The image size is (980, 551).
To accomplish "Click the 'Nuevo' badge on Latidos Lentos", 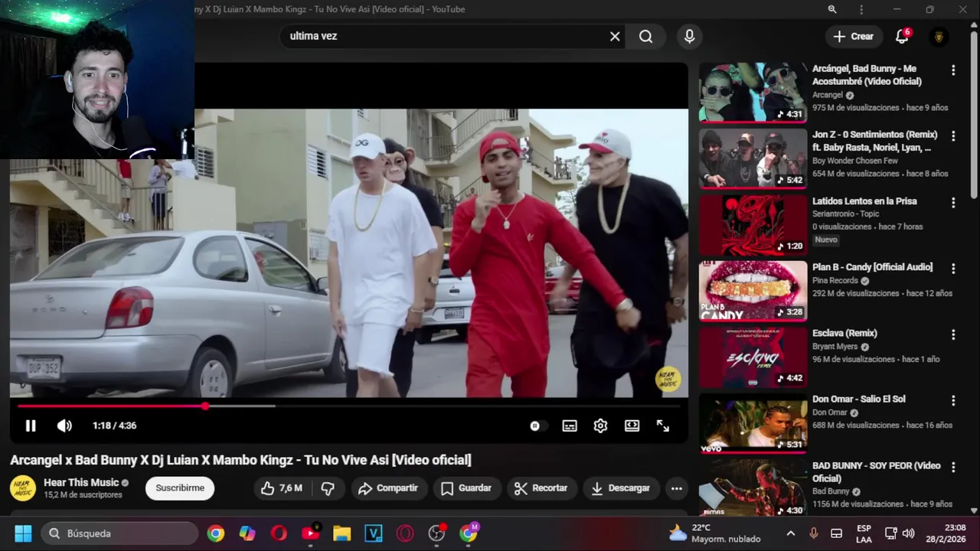I will click(826, 240).
